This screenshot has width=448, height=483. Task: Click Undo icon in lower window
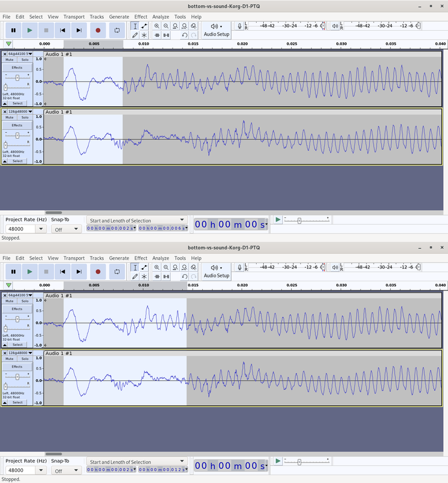pos(184,277)
